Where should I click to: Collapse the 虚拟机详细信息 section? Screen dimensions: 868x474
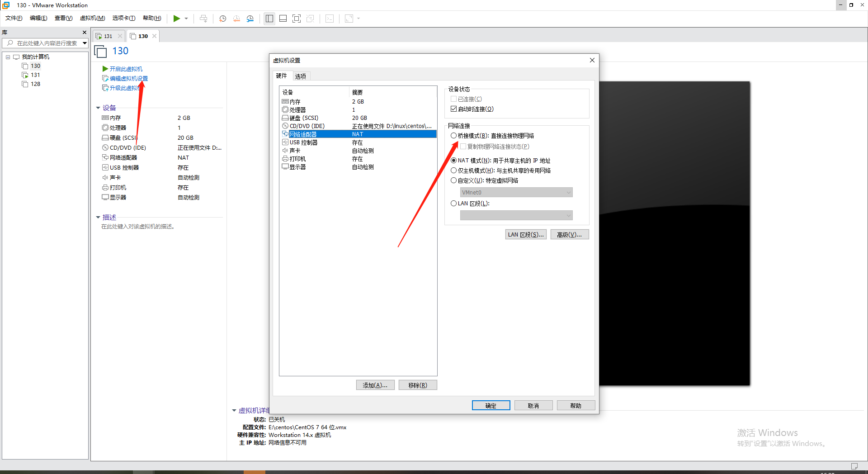(234, 410)
